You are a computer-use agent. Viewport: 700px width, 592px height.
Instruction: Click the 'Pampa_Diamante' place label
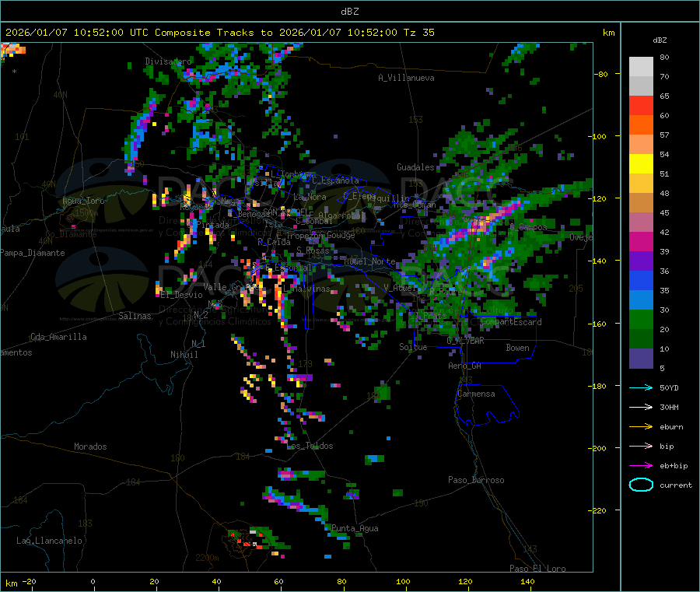32,253
